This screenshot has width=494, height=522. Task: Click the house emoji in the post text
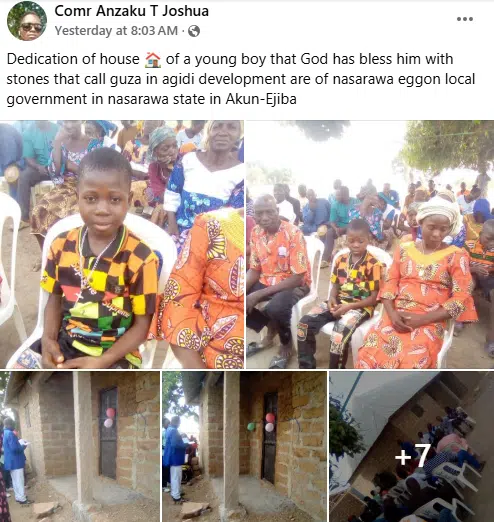pyautogui.click(x=153, y=60)
